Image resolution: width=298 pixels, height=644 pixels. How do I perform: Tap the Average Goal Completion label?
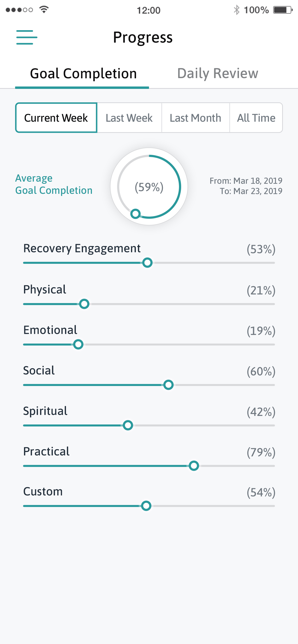tap(54, 184)
